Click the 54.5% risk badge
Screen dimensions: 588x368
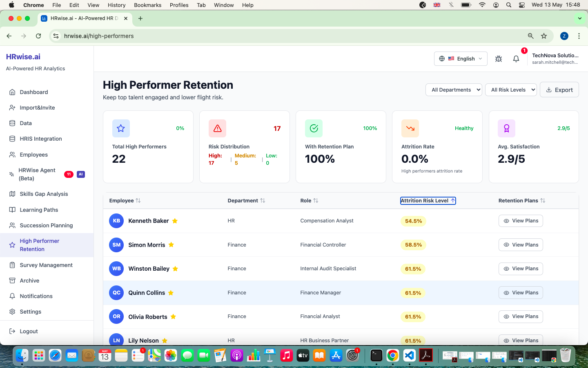coord(413,221)
